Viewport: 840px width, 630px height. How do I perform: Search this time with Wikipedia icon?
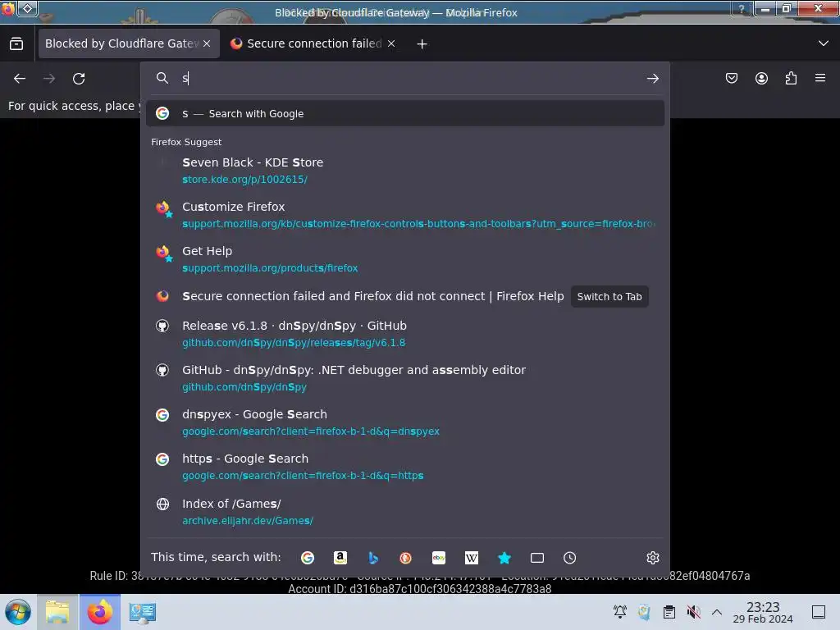[472, 558]
